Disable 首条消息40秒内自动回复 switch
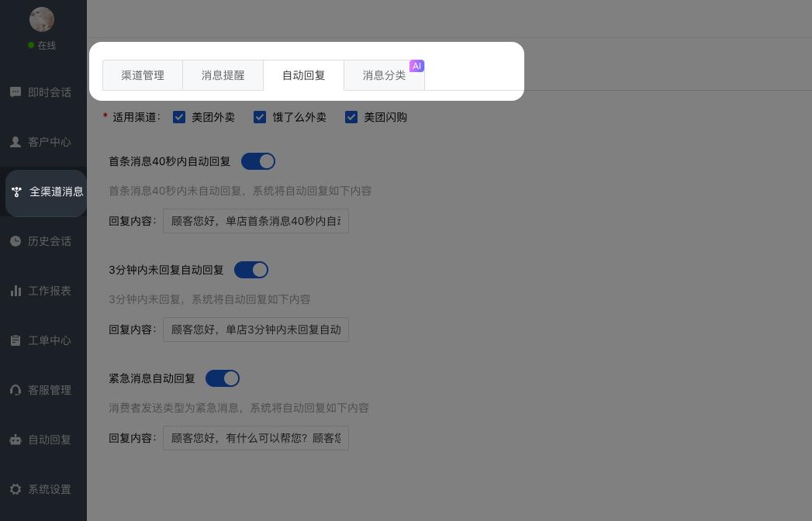 coord(258,161)
